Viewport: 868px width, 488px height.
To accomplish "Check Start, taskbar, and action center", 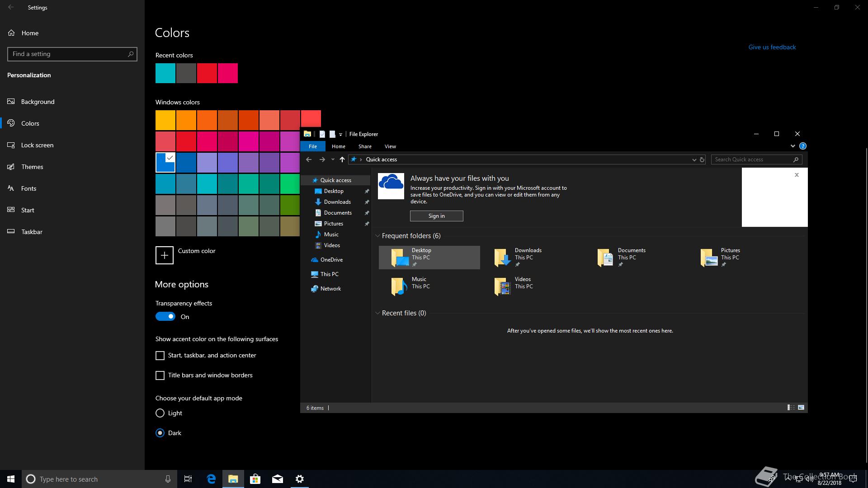I will 160,356.
